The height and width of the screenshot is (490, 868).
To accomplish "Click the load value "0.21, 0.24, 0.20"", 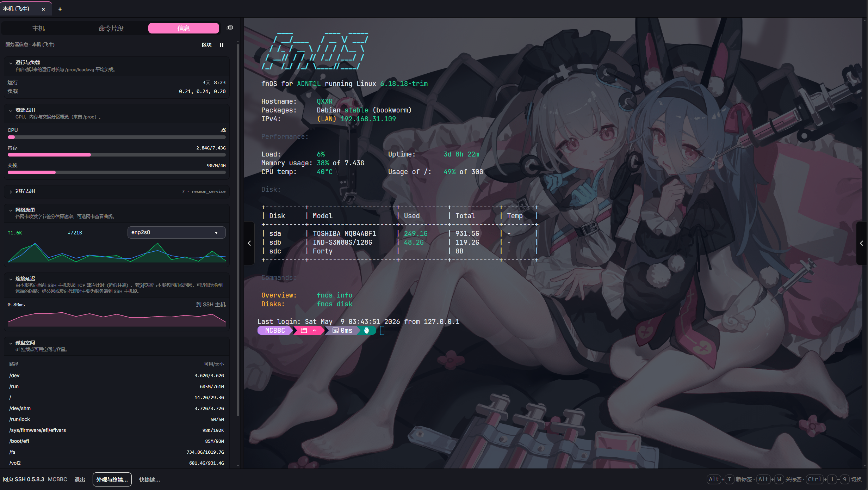I will pos(202,91).
